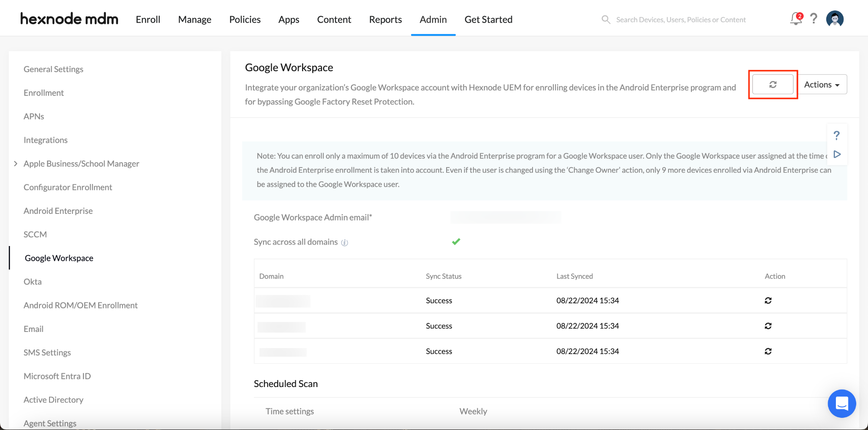868x430 pixels.
Task: Open the chat support bubble
Action: pyautogui.click(x=842, y=404)
